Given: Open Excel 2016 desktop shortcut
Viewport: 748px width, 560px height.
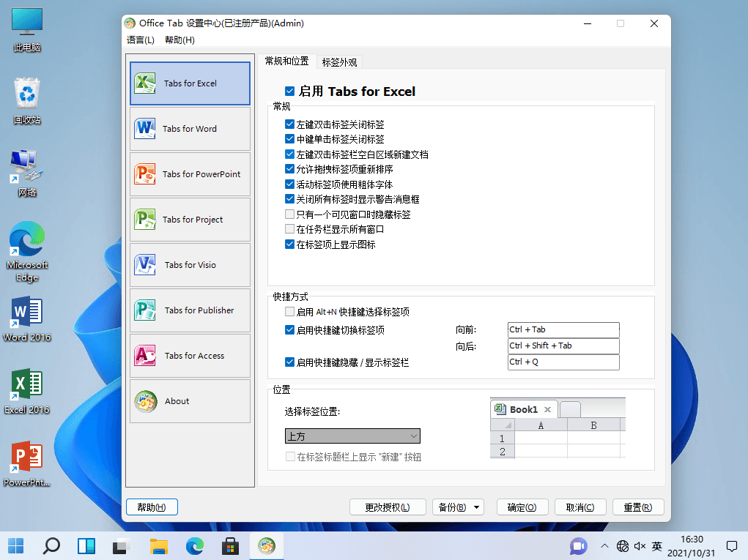Looking at the screenshot, I should [x=27, y=392].
